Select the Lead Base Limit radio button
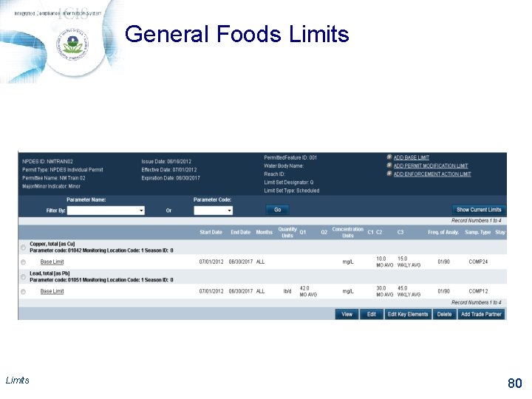This screenshot has height=399, width=532. point(23,291)
